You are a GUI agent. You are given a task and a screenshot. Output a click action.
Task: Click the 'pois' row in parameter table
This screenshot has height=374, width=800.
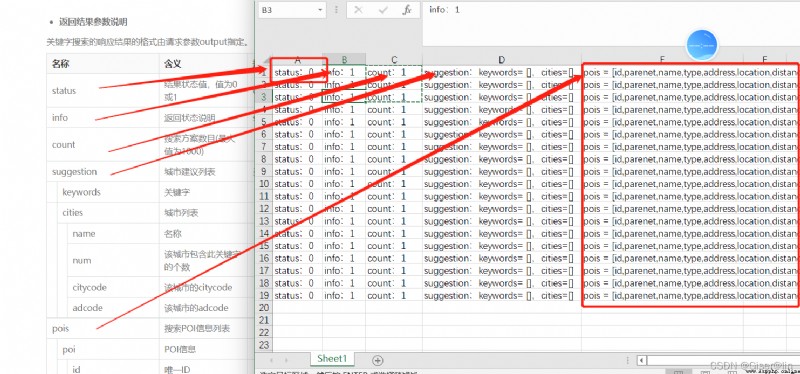(x=151, y=329)
